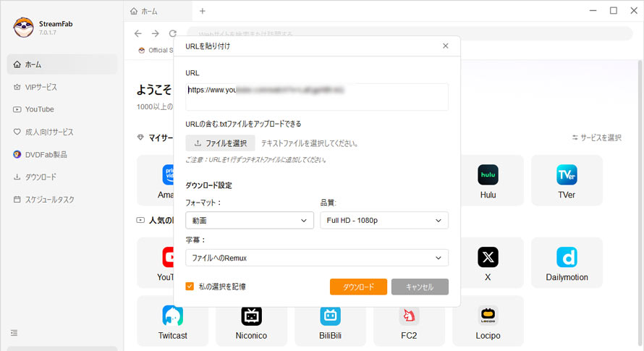Open the X service icon
This screenshot has width=644, height=351.
click(488, 258)
